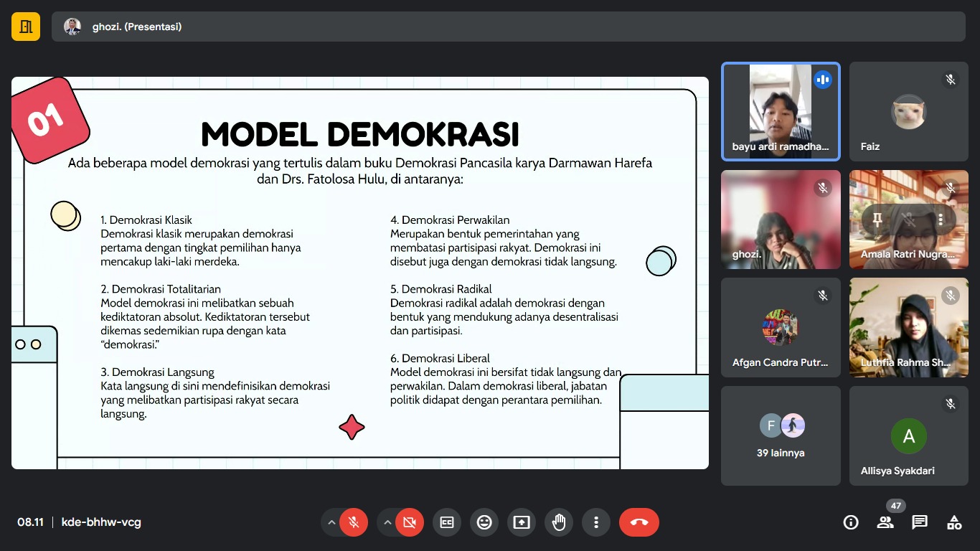Open three-dot menu on Amala Ratri's tile
Image resolution: width=980 pixels, height=551 pixels.
click(941, 220)
